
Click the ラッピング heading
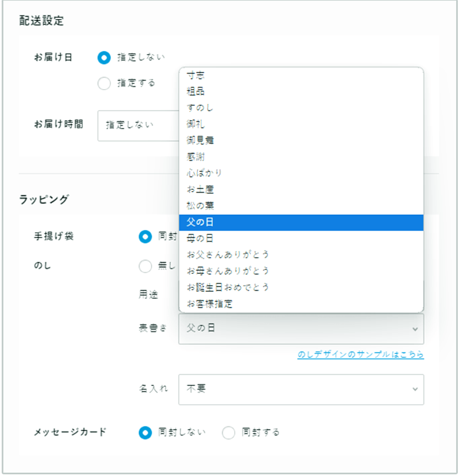pyautogui.click(x=45, y=199)
